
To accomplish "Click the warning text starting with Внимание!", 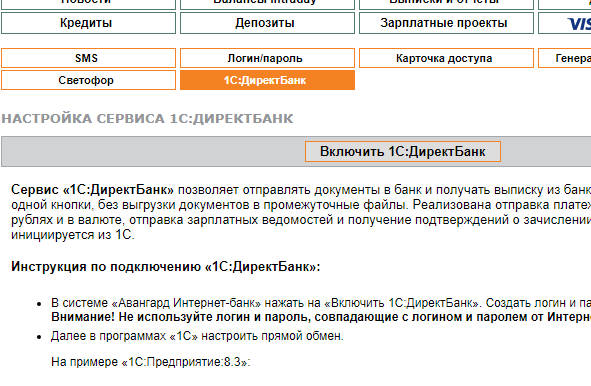I will [x=321, y=317].
